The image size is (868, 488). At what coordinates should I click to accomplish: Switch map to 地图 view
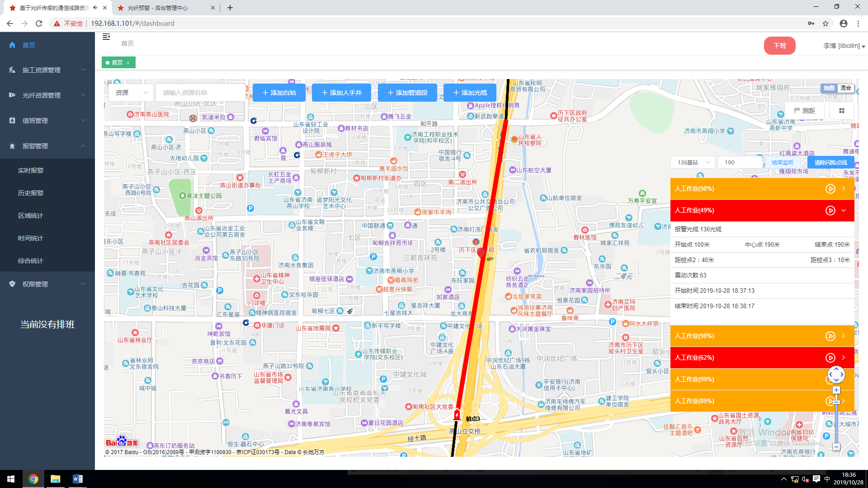(x=829, y=88)
